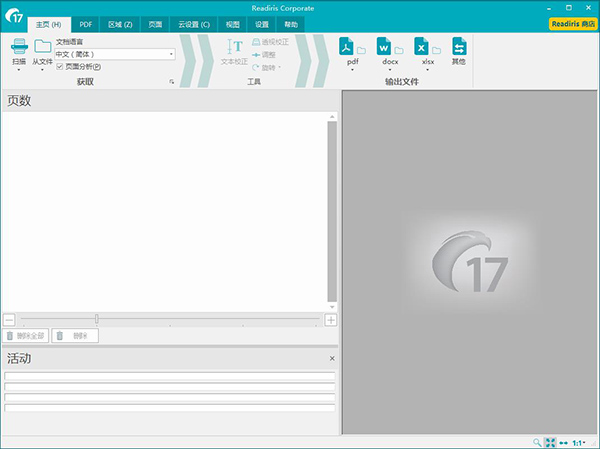
Task: Click the fit-to-window icon in status bar
Action: [x=550, y=443]
